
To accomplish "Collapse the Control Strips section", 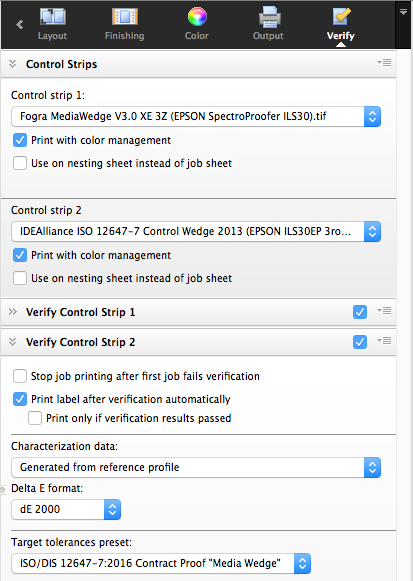I will [13, 64].
